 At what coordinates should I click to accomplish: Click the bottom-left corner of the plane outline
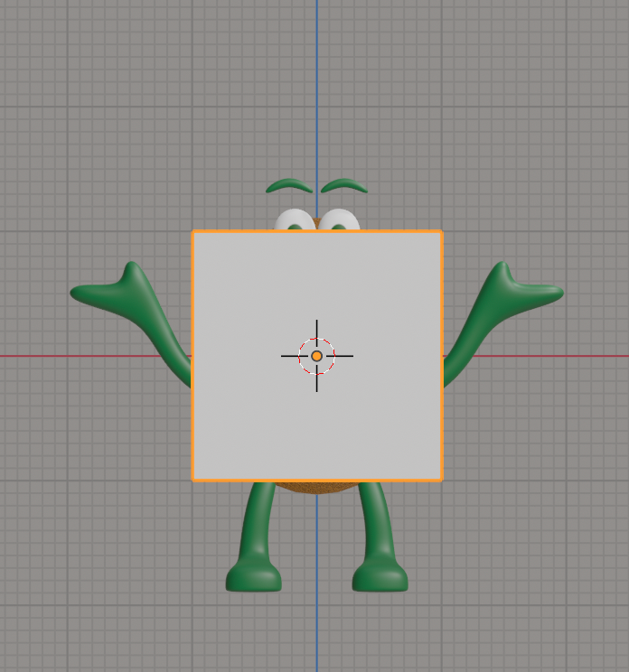193,479
